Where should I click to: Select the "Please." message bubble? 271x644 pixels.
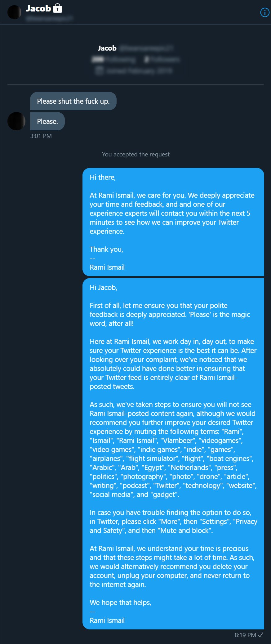coord(47,121)
